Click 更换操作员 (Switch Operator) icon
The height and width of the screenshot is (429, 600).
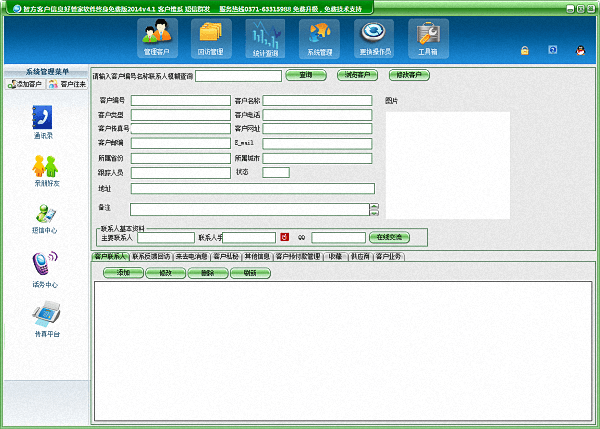pyautogui.click(x=374, y=38)
